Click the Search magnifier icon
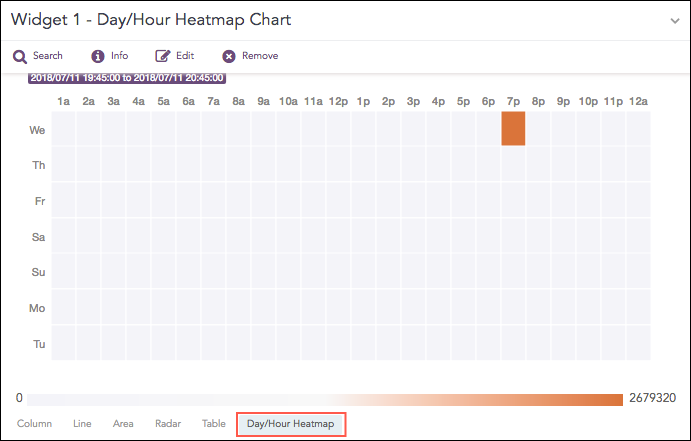The width and height of the screenshot is (691, 441). click(19, 56)
